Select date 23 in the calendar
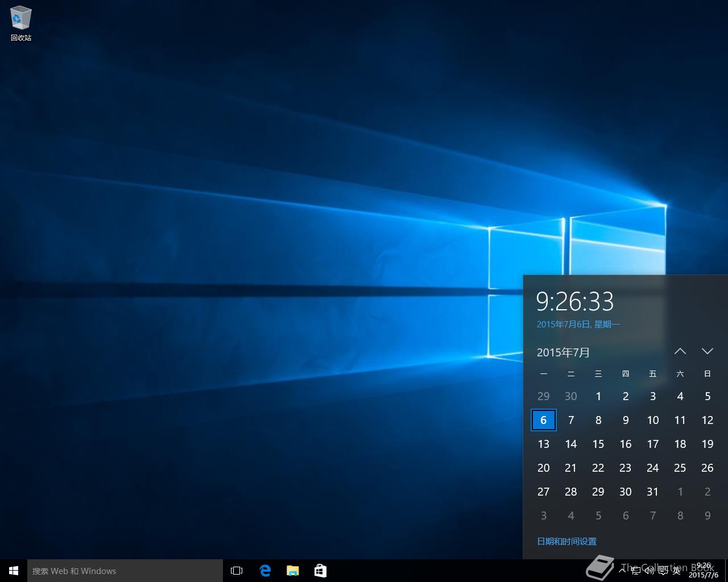The height and width of the screenshot is (582, 728). [x=626, y=468]
